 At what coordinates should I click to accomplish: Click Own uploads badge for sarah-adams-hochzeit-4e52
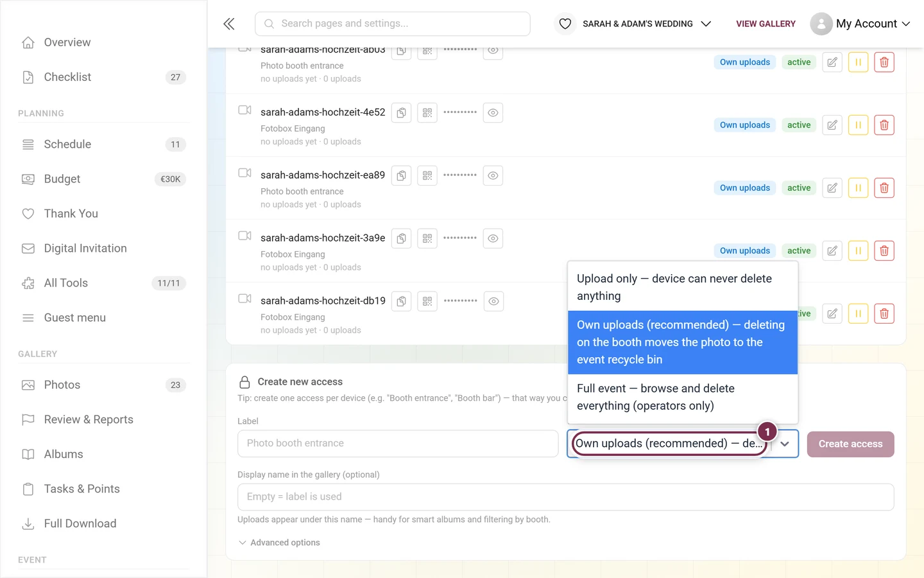[x=744, y=125]
